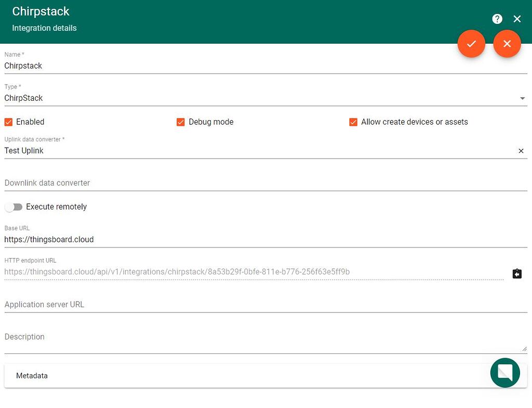Toggle the Execute remotely switch
The height and width of the screenshot is (408, 532).
tap(14, 207)
